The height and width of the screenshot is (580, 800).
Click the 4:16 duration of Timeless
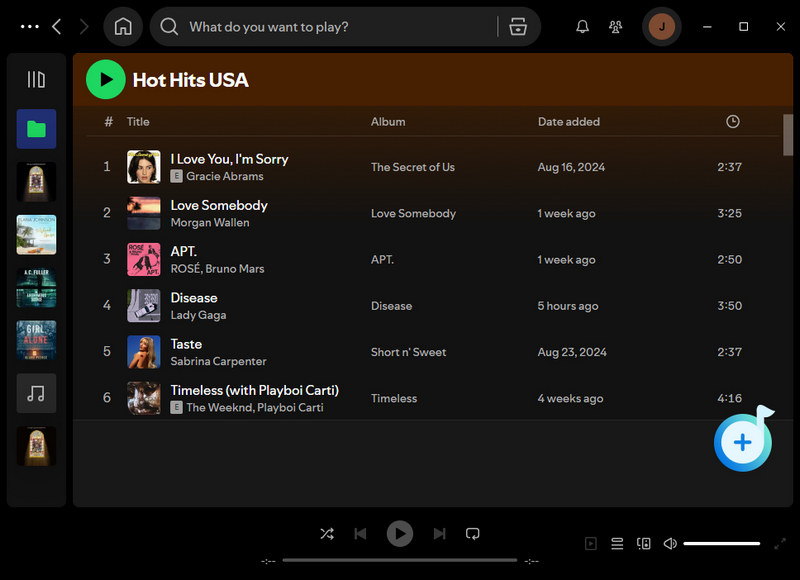730,398
